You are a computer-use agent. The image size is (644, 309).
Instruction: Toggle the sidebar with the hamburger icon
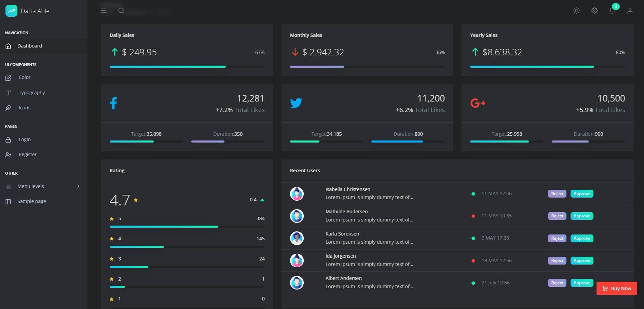tap(103, 11)
